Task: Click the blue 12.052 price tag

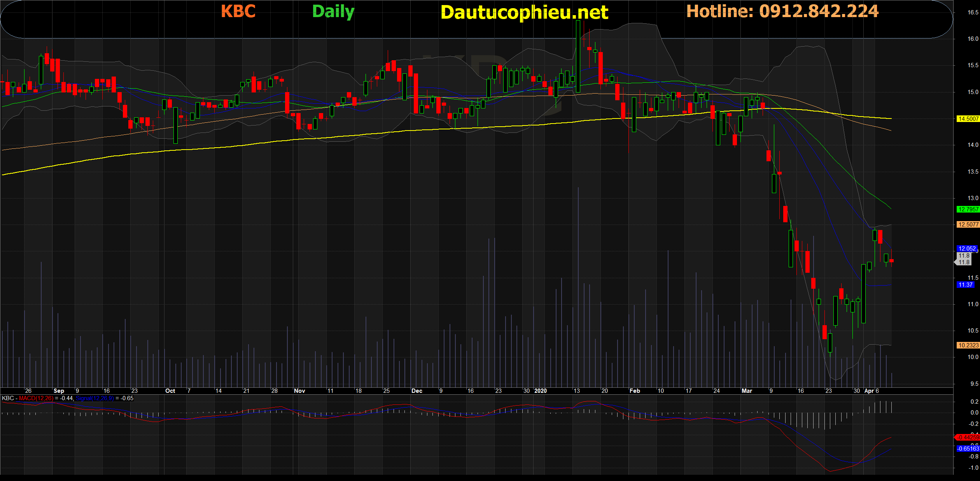Action: click(x=967, y=249)
